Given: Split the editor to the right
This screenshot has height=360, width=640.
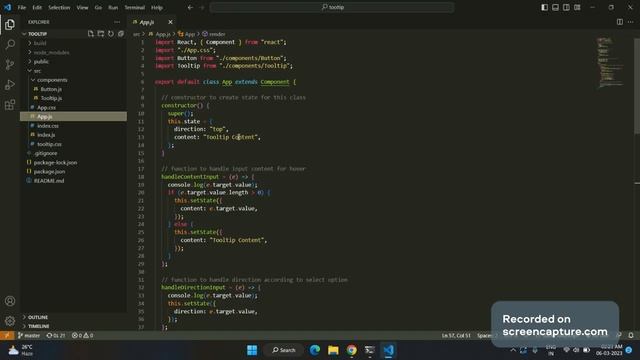Looking at the screenshot, I should coord(620,22).
